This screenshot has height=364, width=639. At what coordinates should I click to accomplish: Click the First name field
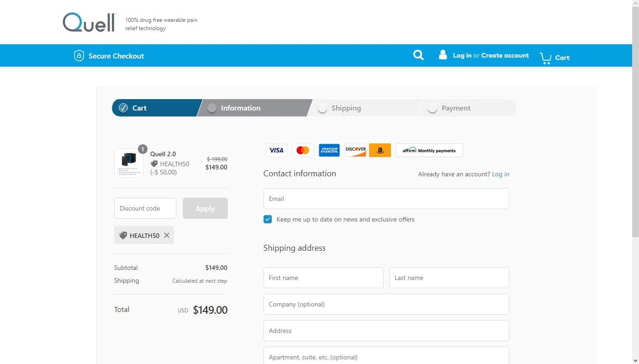[323, 278]
